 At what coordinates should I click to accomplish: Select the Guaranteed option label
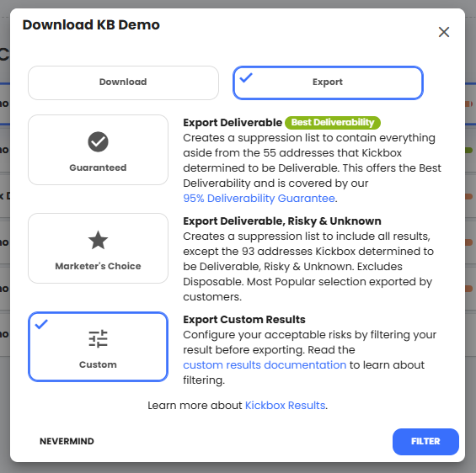[x=98, y=167]
